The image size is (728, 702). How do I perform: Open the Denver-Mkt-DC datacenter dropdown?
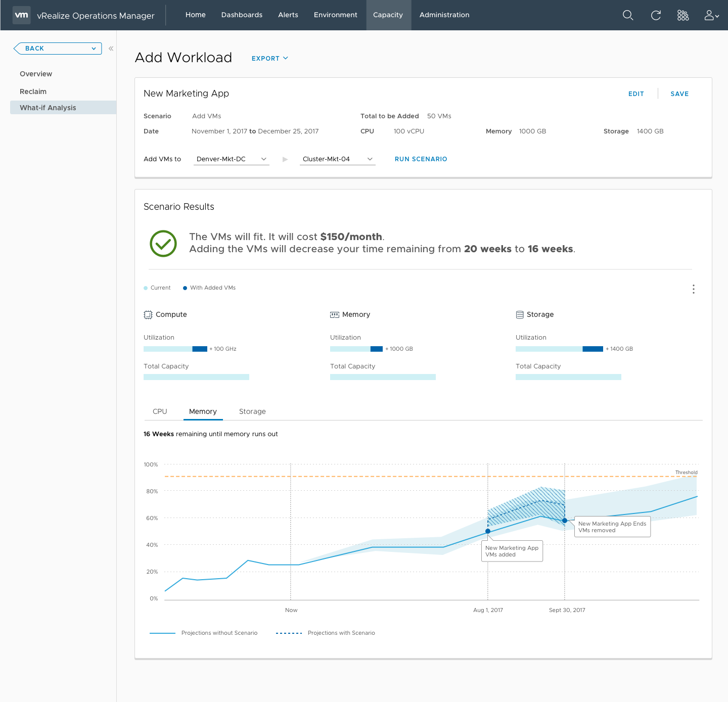click(x=232, y=159)
